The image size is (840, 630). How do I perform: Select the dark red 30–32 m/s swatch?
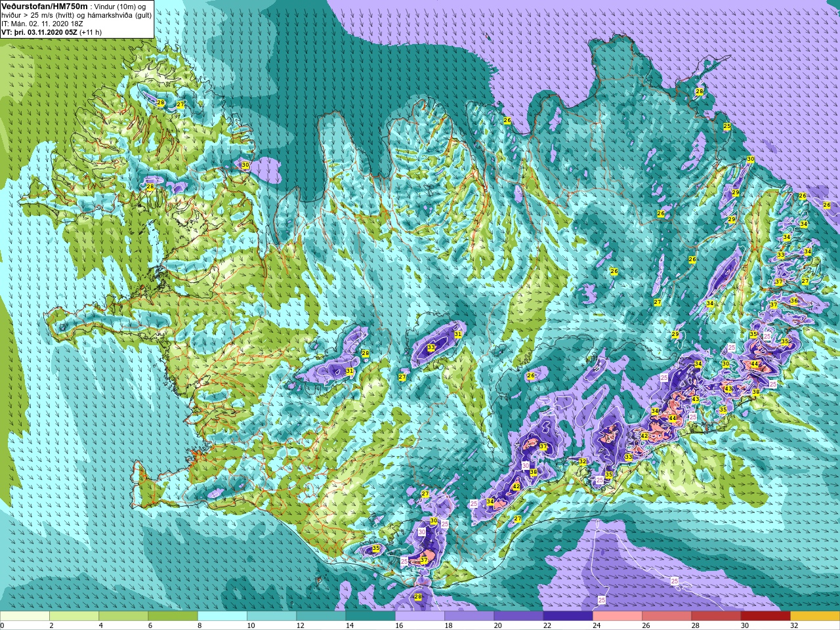(765, 616)
